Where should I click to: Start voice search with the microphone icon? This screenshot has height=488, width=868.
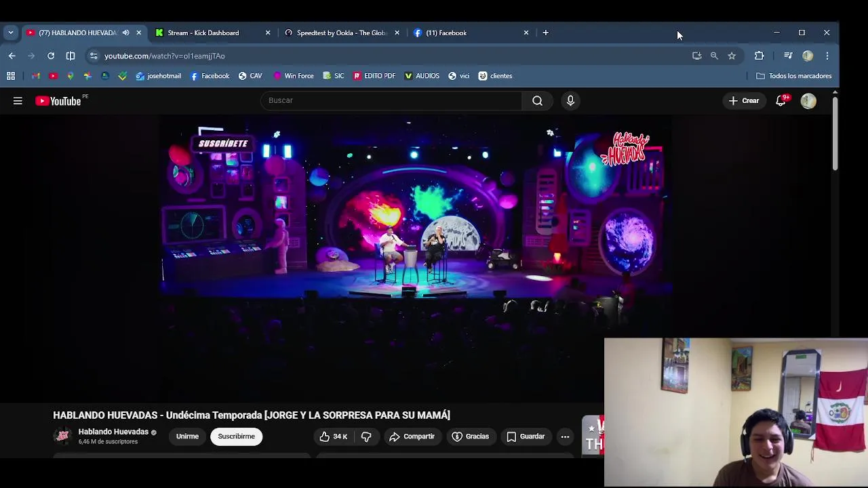pyautogui.click(x=570, y=100)
